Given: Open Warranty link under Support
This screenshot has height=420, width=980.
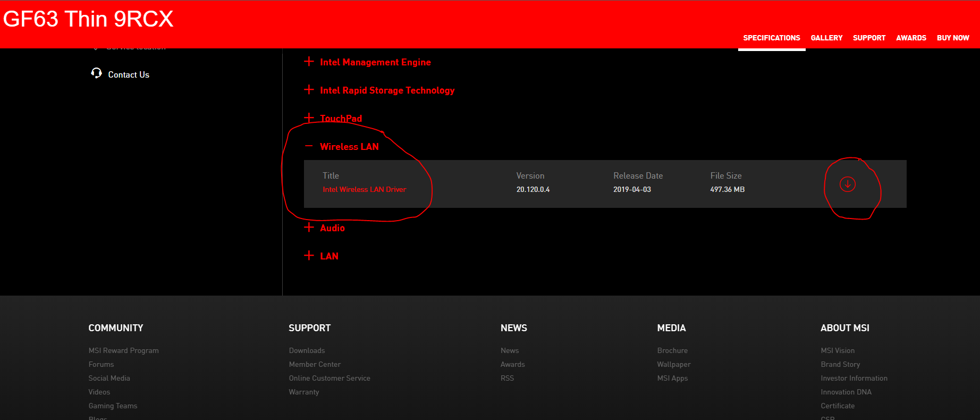Looking at the screenshot, I should pyautogui.click(x=304, y=392).
